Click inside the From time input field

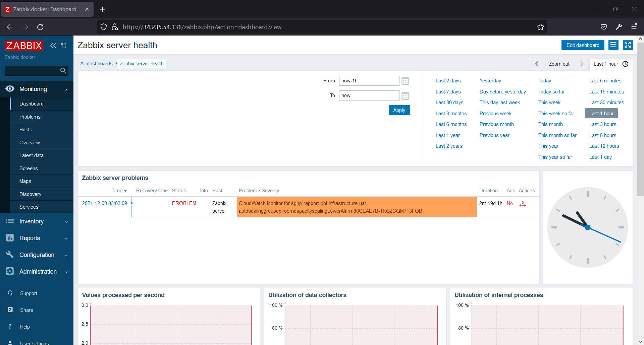pos(369,80)
